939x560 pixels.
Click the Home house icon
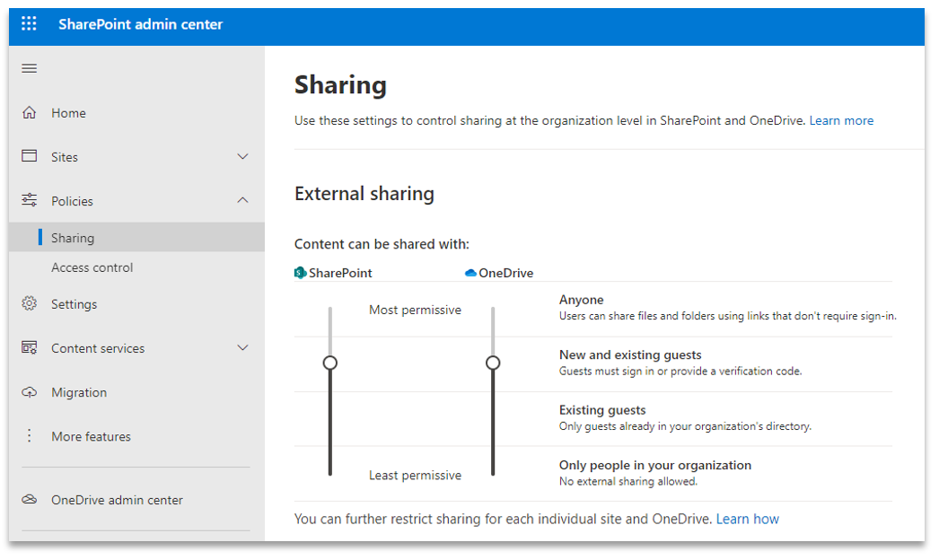pos(30,113)
